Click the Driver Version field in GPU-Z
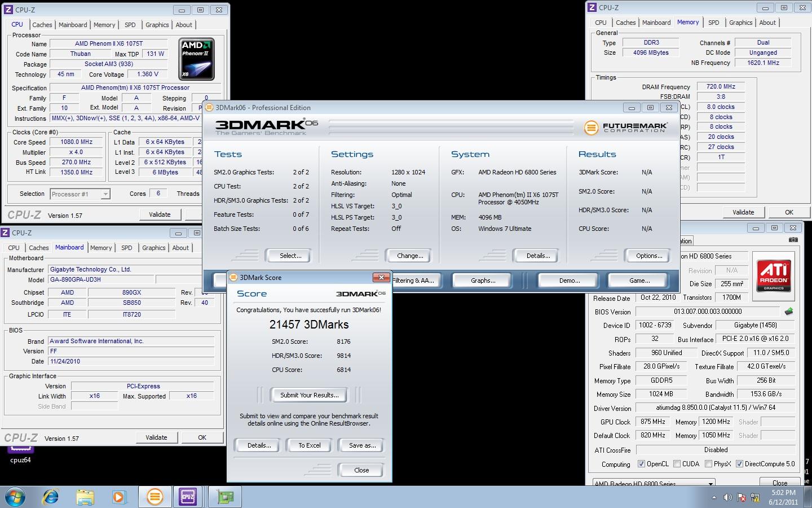The height and width of the screenshot is (508, 812). (716, 408)
